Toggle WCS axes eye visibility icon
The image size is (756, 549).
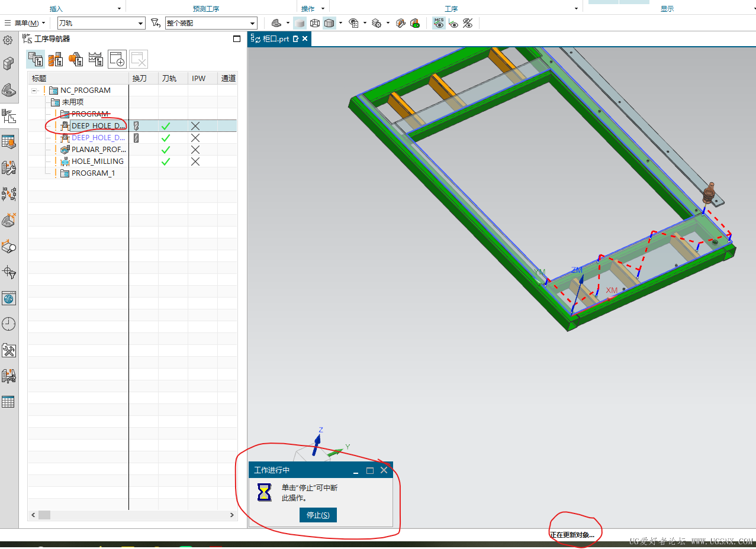pyautogui.click(x=453, y=23)
